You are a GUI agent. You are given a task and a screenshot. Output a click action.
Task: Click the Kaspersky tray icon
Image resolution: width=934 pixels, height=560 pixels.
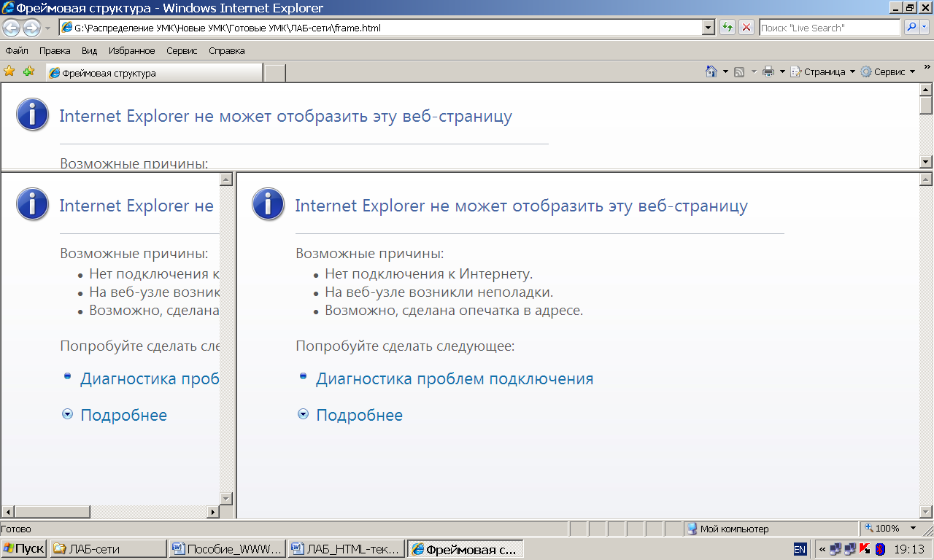[865, 549]
